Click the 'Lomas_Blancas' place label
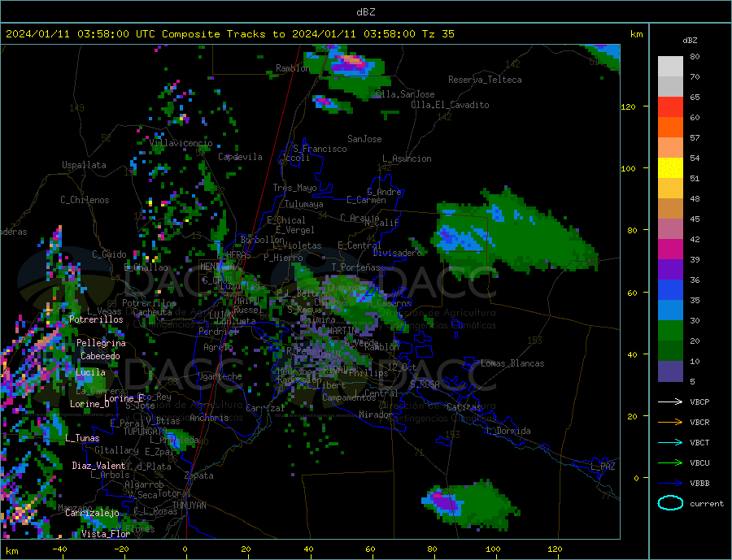Viewport: 732px width, 560px height. click(512, 363)
